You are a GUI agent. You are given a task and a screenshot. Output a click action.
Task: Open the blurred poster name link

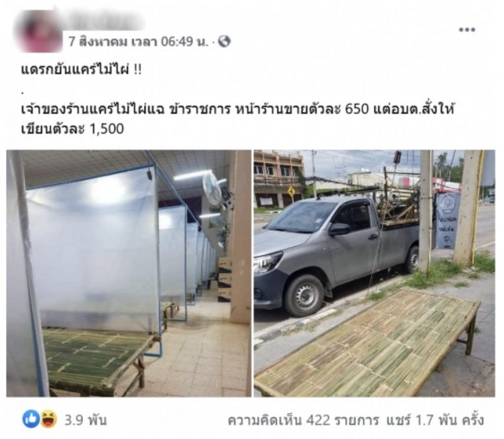tap(103, 20)
